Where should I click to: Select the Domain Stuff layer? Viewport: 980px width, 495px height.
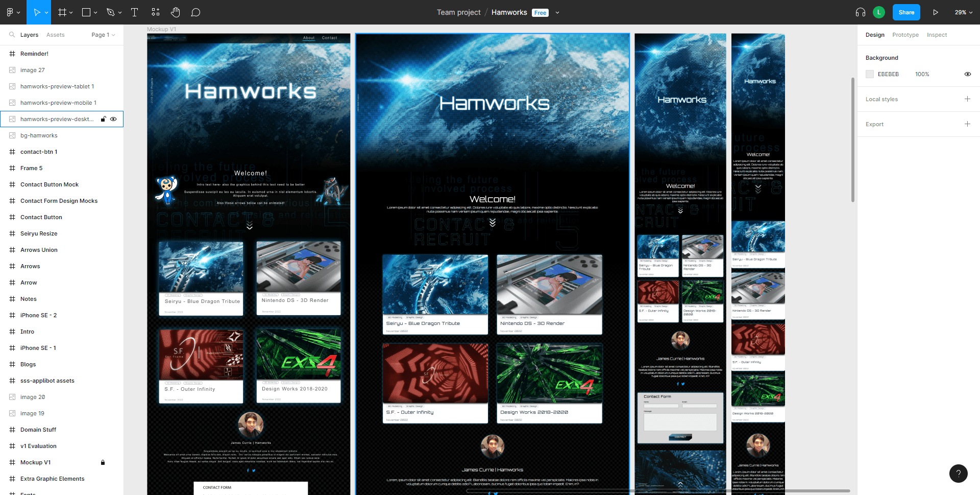click(x=62, y=430)
